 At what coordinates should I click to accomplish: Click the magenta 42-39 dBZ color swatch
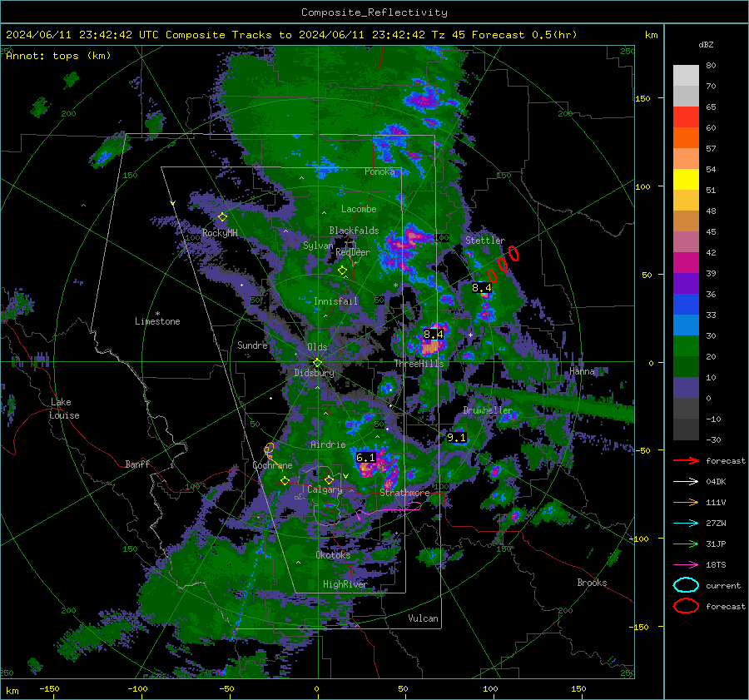pyautogui.click(x=686, y=263)
